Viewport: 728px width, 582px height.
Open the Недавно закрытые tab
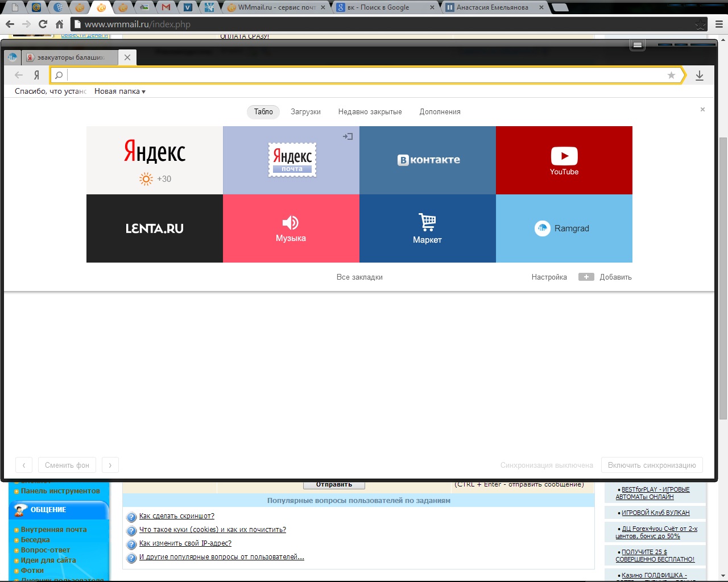tap(370, 112)
